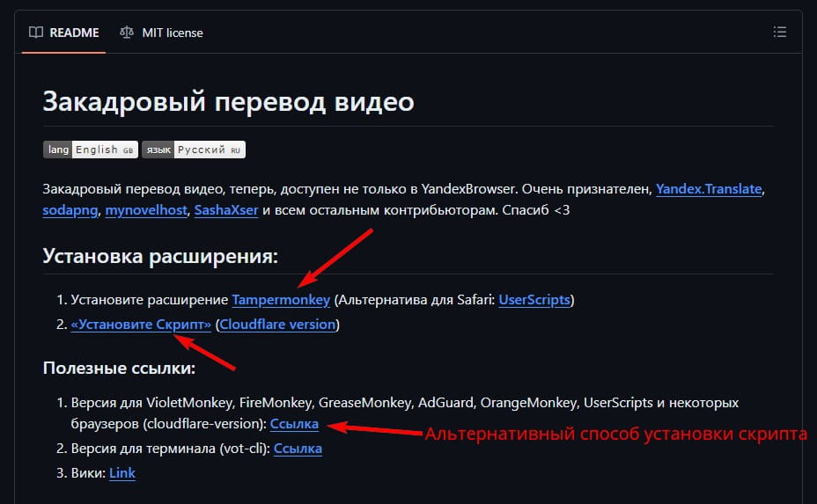Open mynovelhost contributor link
This screenshot has width=817, height=504.
click(146, 210)
